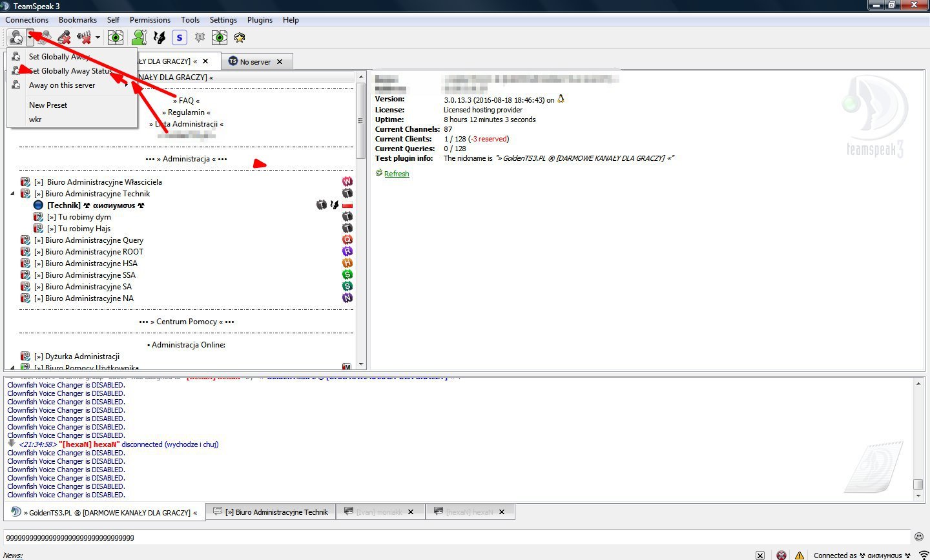The width and height of the screenshot is (930, 560).
Task: Select Away on this server menu entry
Action: (x=62, y=85)
